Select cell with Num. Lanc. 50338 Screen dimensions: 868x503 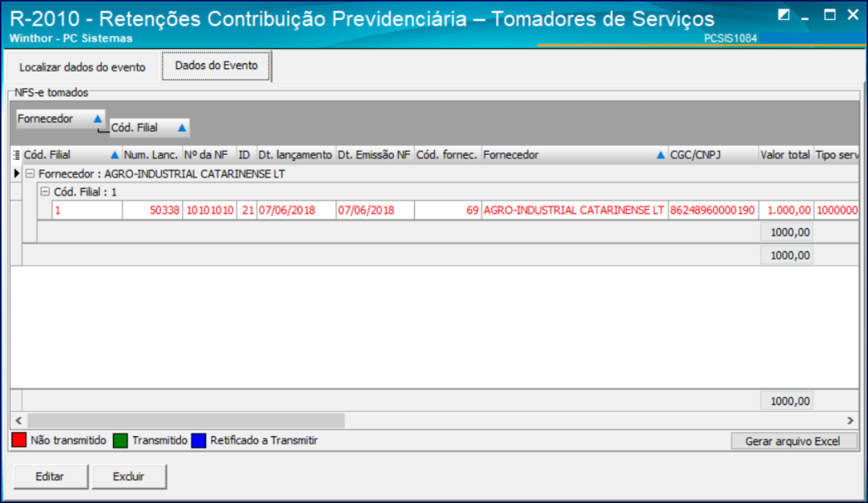[152, 210]
